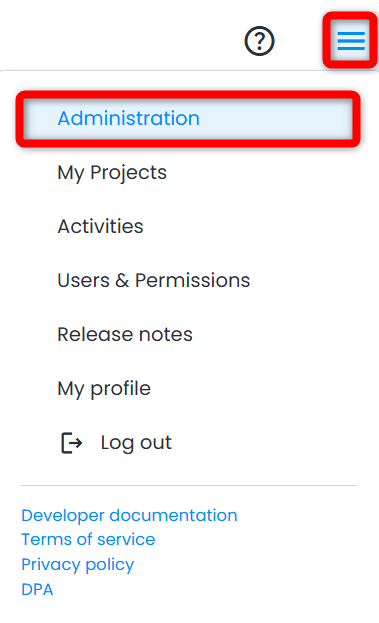Get help via the circled question mark
The image size is (379, 623).
259,41
